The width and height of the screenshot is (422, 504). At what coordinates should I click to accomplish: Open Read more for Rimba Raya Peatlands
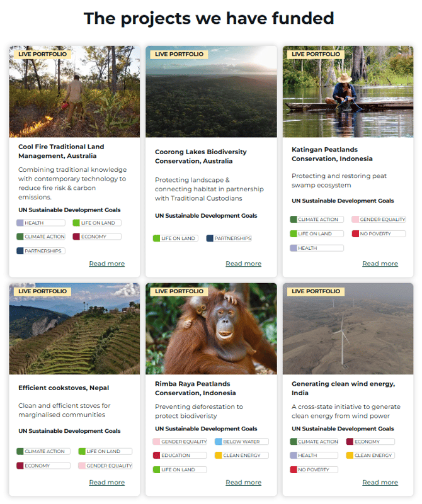coord(244,482)
